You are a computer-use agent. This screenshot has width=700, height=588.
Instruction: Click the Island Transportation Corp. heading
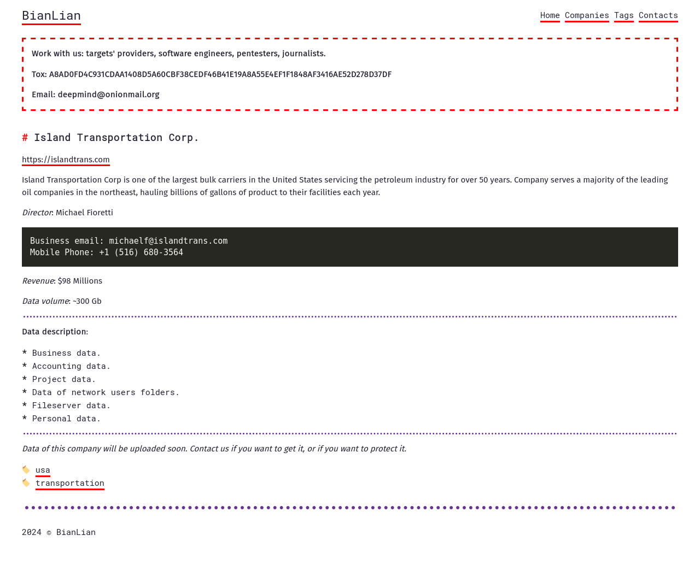(116, 138)
